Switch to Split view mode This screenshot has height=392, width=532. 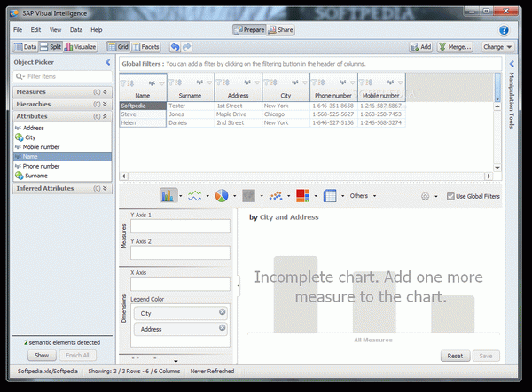tap(51, 47)
